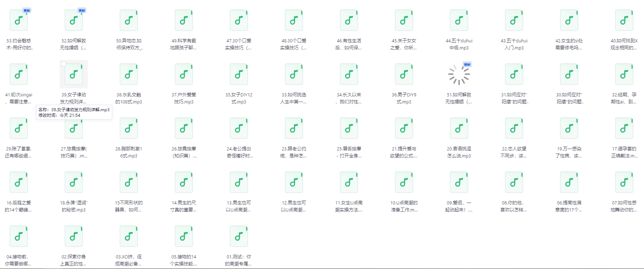Click the 04.接吻前 file name label
The height and width of the screenshot is (269, 644).
coord(18,260)
